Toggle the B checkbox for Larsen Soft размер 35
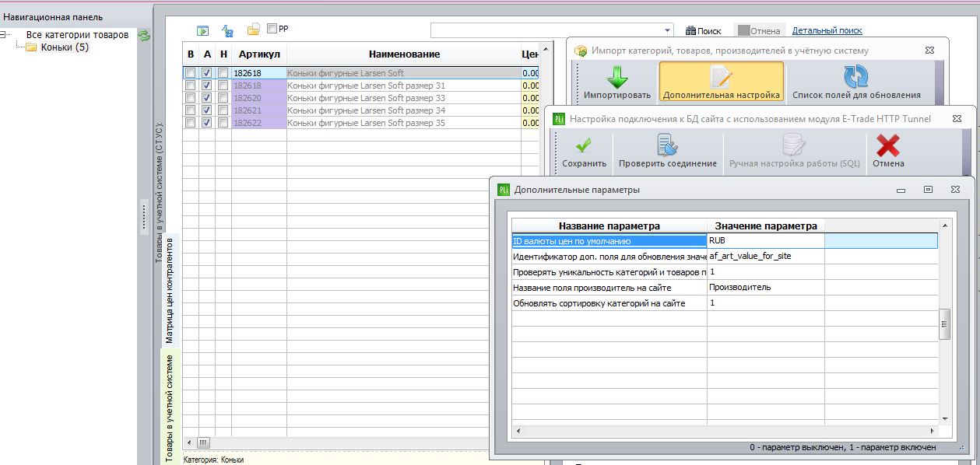Screen dimensions: 980x465 [x=190, y=123]
